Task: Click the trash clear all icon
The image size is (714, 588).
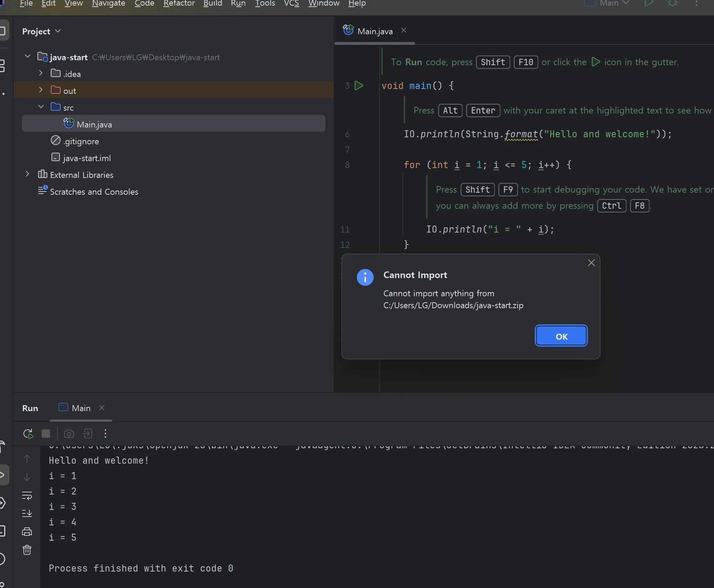Action: (x=27, y=550)
